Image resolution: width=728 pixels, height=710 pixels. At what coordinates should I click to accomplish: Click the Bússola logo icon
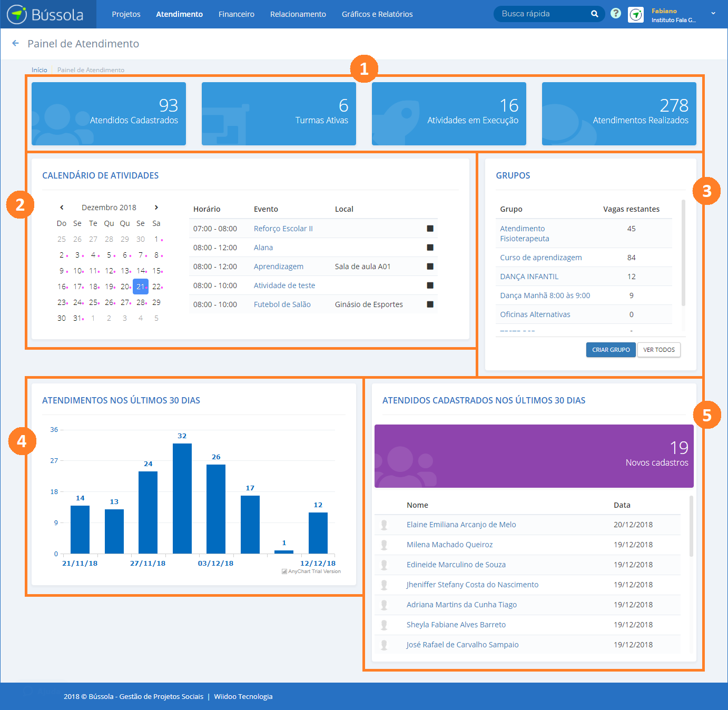[x=17, y=14]
